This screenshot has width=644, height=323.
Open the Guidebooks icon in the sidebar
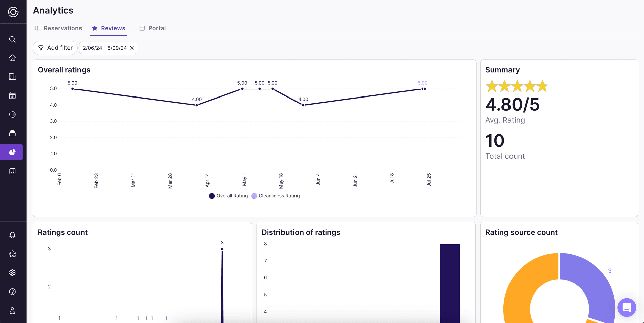(12, 171)
